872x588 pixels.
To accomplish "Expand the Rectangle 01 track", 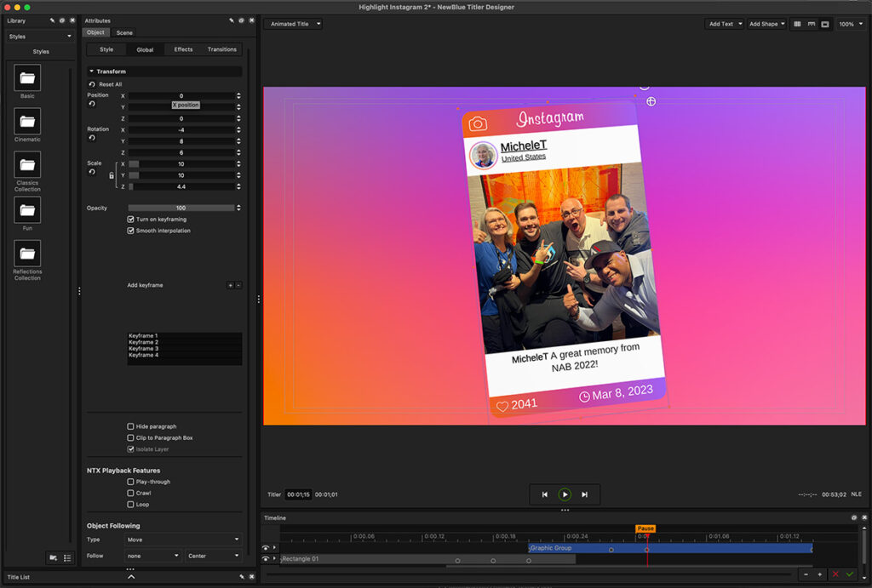I will tap(275, 559).
